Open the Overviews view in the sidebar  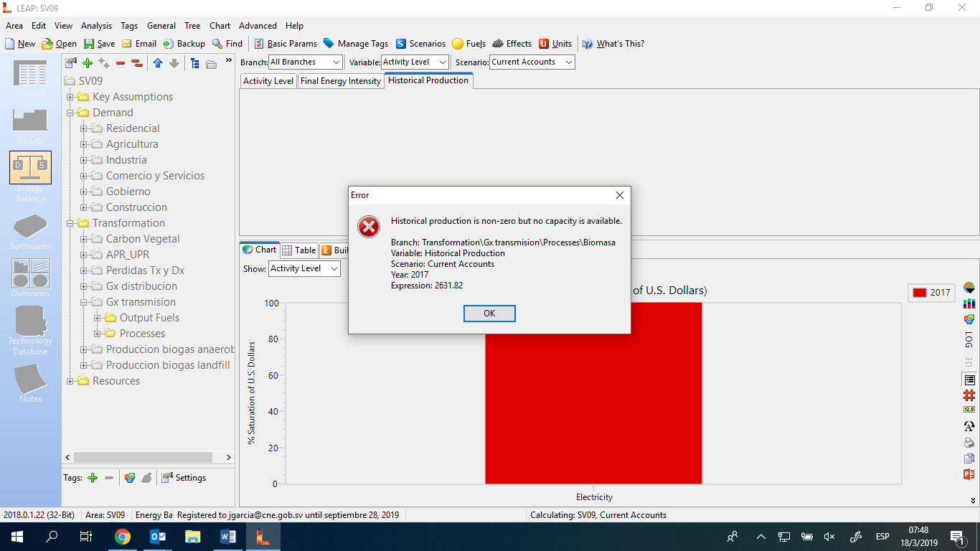(30, 278)
